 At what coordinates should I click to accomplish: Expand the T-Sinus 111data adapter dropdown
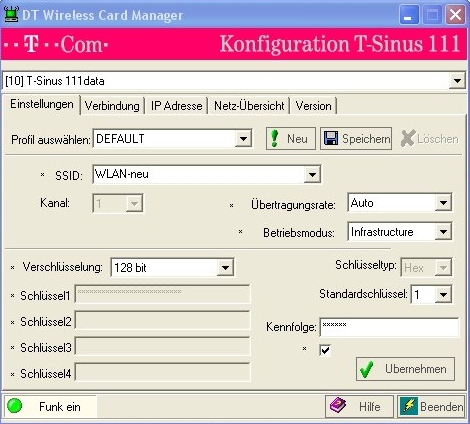click(457, 80)
